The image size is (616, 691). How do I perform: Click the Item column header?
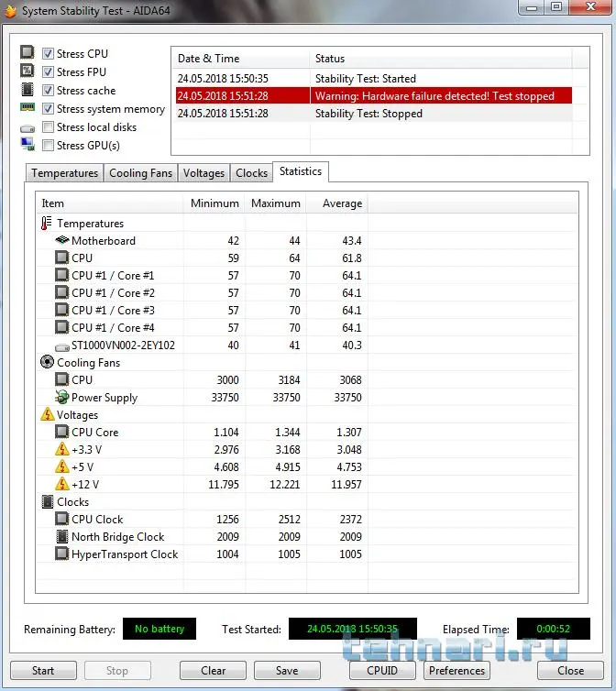pyautogui.click(x=110, y=203)
